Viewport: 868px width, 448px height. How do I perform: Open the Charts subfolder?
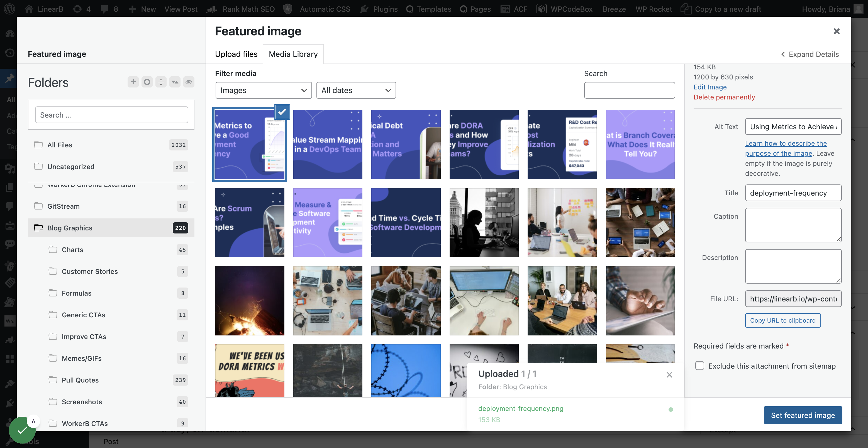tap(118, 249)
